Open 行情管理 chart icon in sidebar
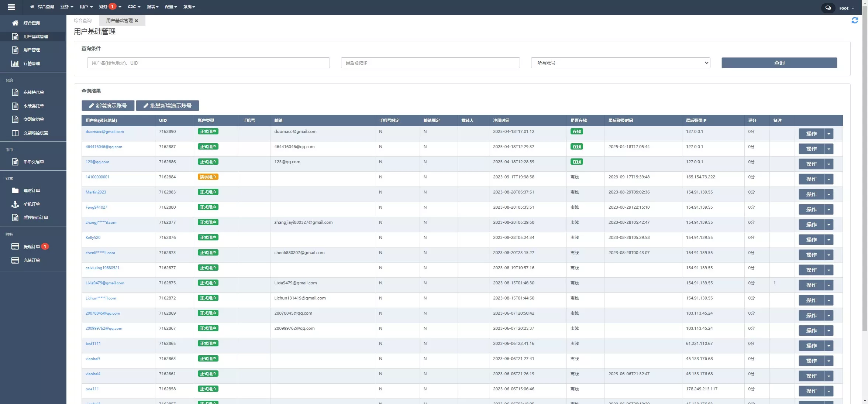This screenshot has width=868, height=404. 15,64
